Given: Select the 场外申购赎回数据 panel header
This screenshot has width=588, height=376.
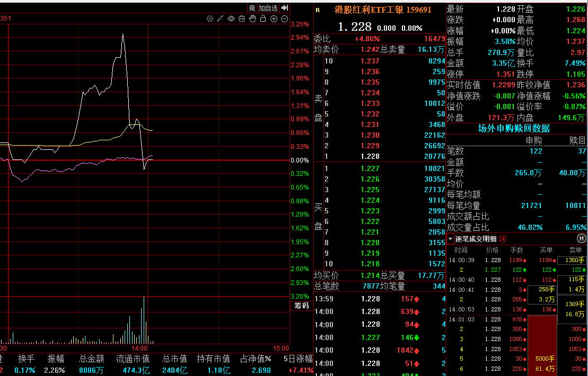Looking at the screenshot, I should coord(514,129).
